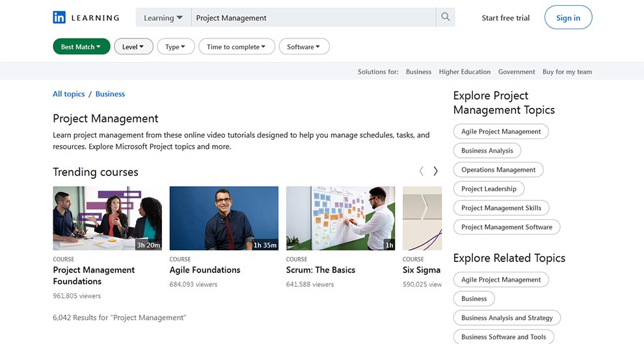Click Six Sigma course title
Screen dimensions: 644x344
pos(422,270)
